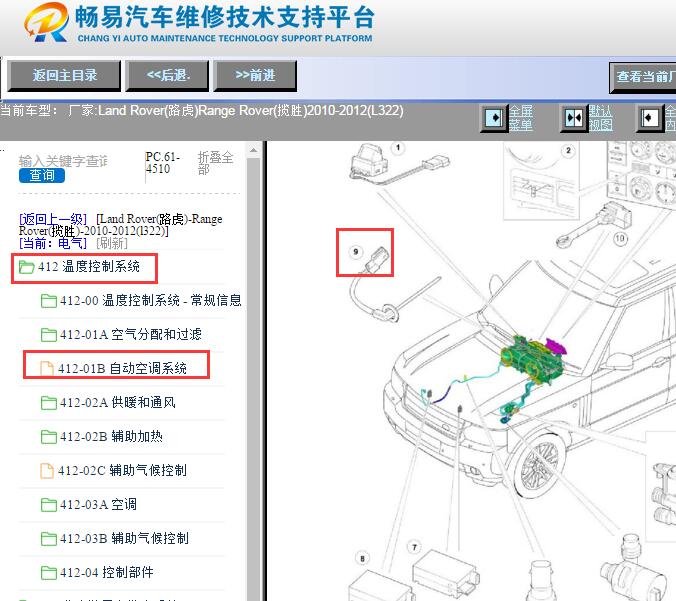The image size is (676, 601).
Task: Click the 返回主目录 button
Action: [64, 76]
